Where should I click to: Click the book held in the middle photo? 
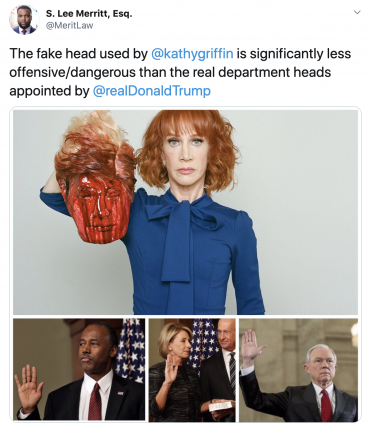click(220, 406)
